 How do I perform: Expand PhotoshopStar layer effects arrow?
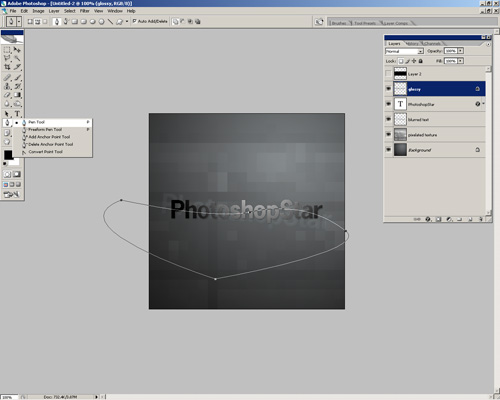pos(483,104)
